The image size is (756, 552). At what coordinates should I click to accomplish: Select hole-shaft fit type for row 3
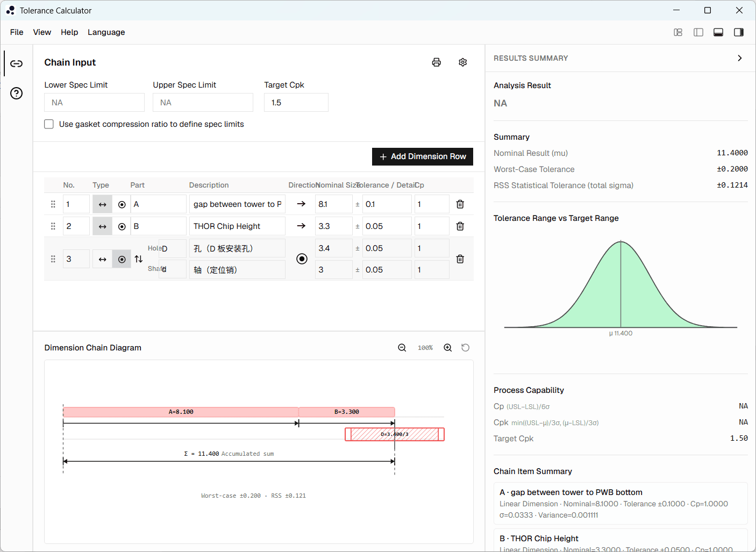[x=122, y=259]
